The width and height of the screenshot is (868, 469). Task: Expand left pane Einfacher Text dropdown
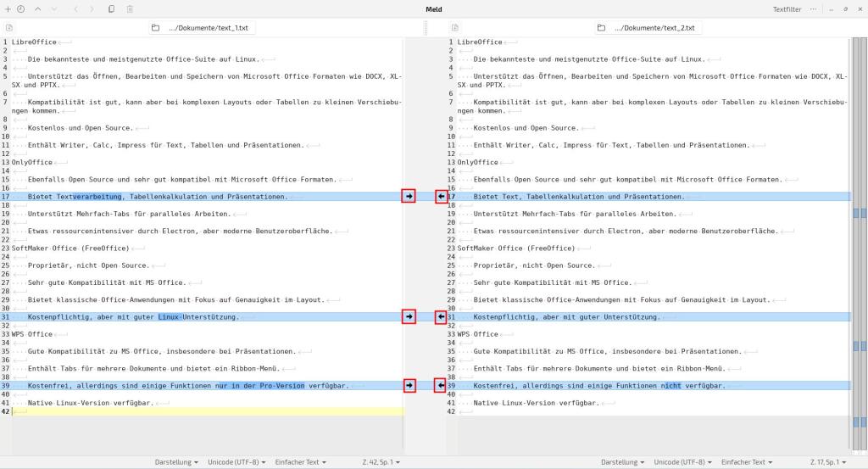click(300, 462)
